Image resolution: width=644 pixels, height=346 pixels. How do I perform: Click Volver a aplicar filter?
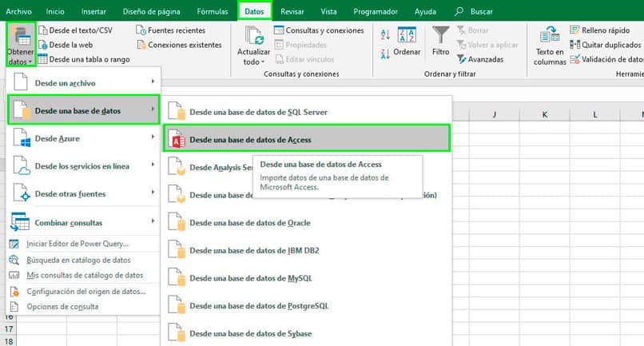tap(487, 45)
